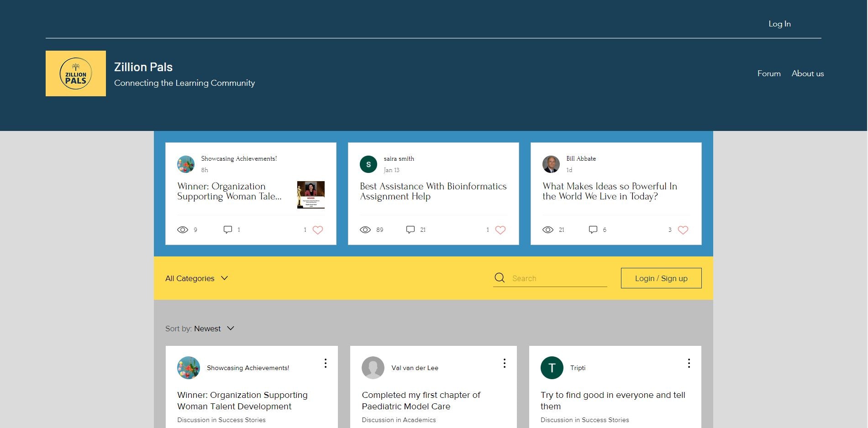Open Completed my first chapter of Paediatric Model Care
The height and width of the screenshot is (428, 868).
(x=421, y=401)
